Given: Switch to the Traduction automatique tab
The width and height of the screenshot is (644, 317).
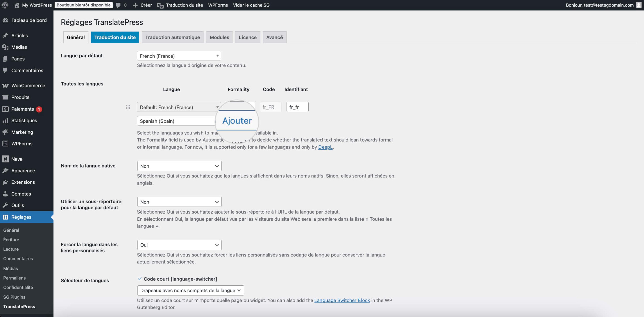Looking at the screenshot, I should click(173, 37).
